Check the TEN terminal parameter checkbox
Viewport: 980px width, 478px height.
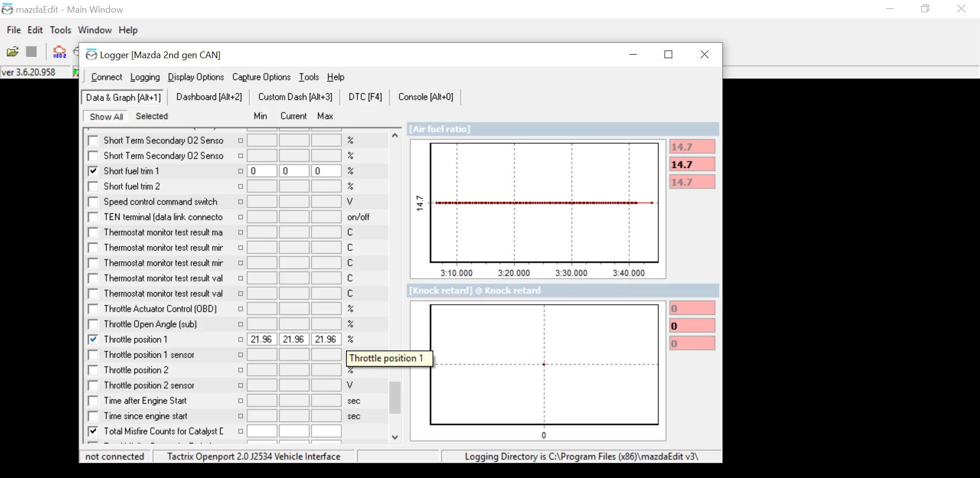[93, 217]
